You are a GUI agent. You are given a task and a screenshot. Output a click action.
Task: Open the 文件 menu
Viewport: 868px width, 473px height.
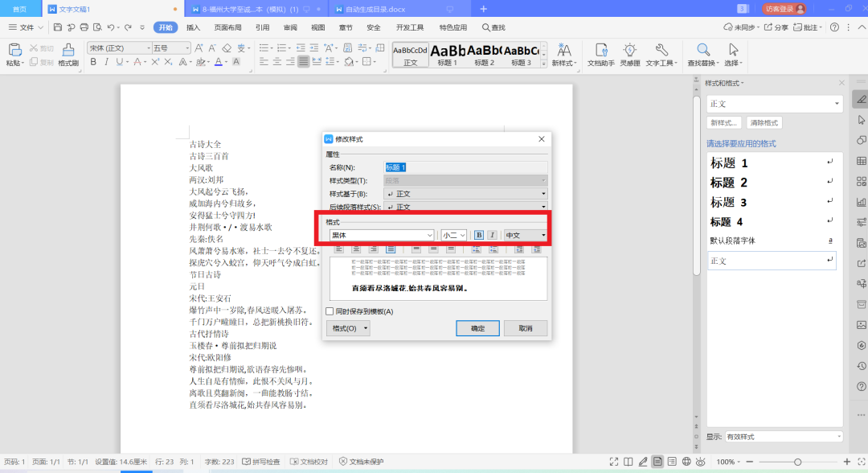26,27
